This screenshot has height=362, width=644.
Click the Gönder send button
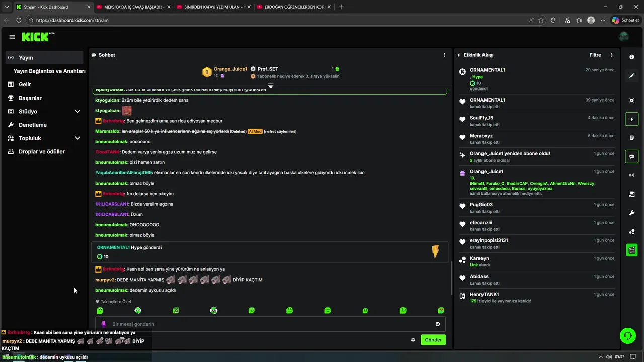433,340
